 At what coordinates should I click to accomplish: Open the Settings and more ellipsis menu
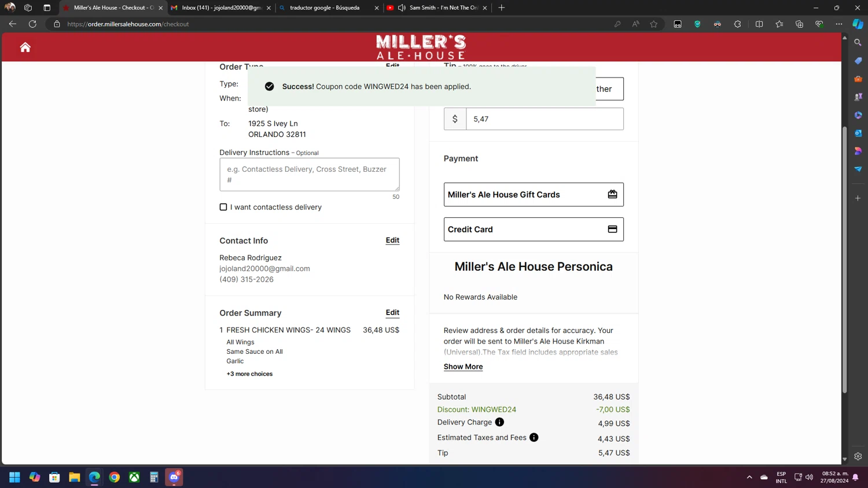pos(839,24)
